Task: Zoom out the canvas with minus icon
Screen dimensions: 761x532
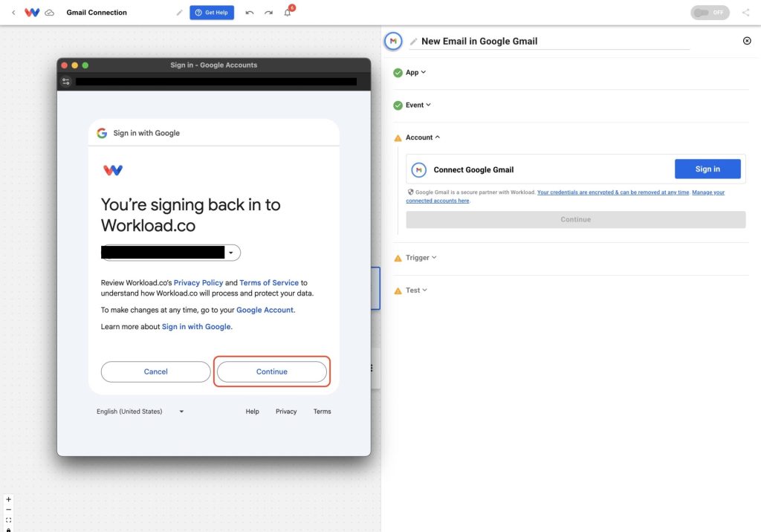Action: pyautogui.click(x=8, y=510)
